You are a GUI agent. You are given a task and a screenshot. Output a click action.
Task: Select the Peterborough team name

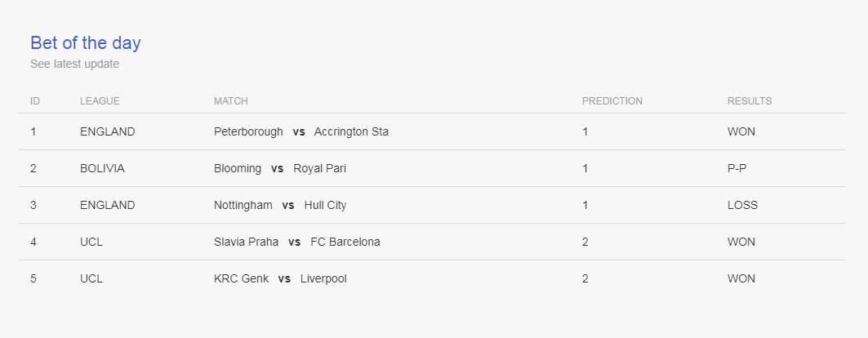point(248,131)
